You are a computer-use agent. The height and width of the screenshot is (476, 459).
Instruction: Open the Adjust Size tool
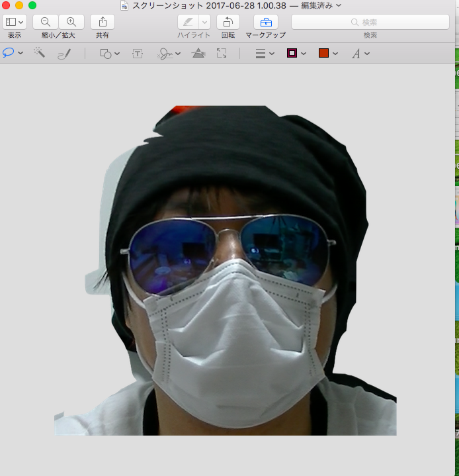tap(222, 53)
